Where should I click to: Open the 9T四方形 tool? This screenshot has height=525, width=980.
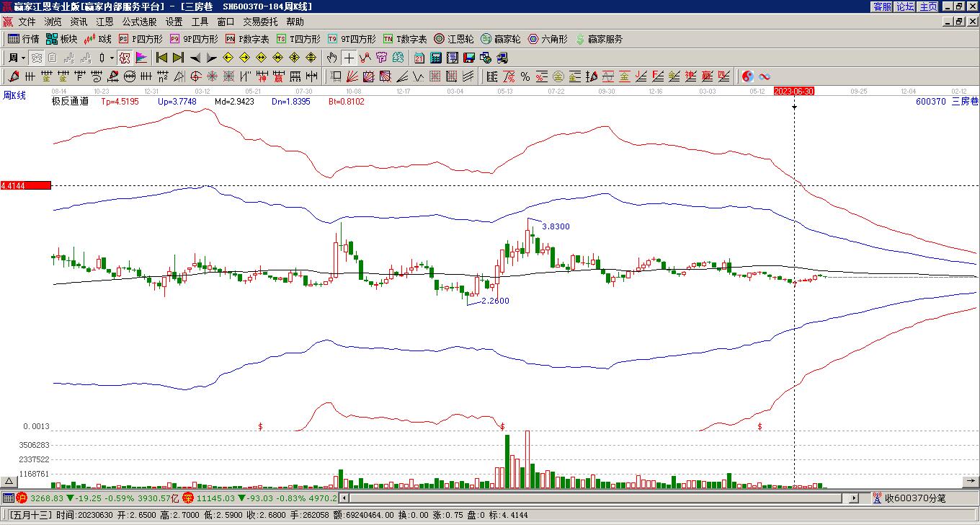352,39
